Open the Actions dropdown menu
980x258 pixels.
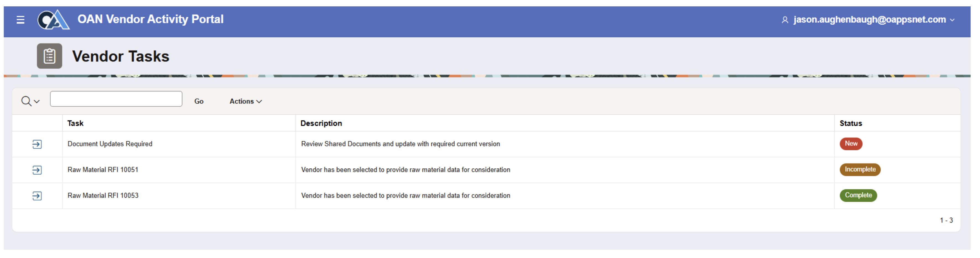click(x=245, y=101)
